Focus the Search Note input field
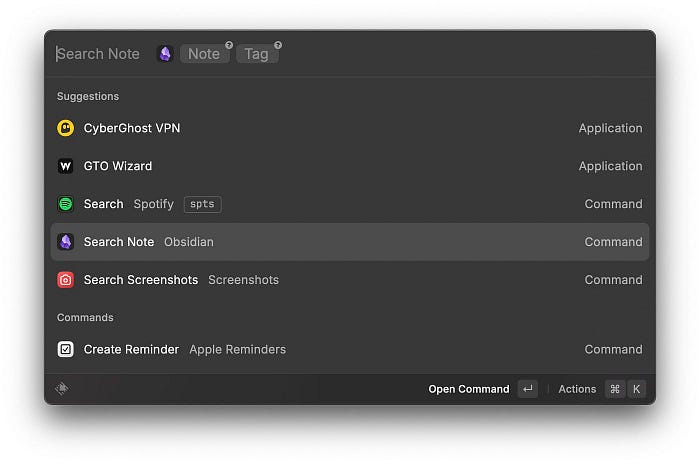Image resolution: width=700 pixels, height=463 pixels. pyautogui.click(x=98, y=54)
